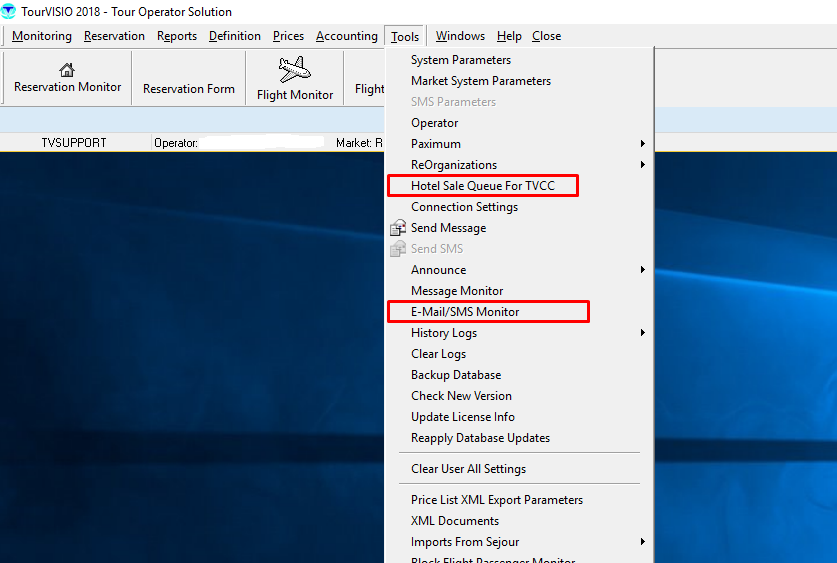Expand the Announce submenu arrow
The width and height of the screenshot is (837, 563).
642,270
